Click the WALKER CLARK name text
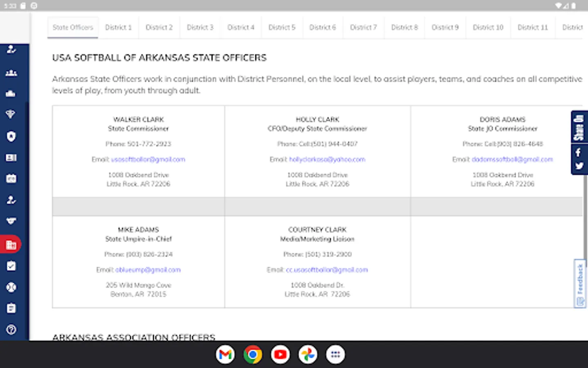The image size is (588, 368). click(x=138, y=119)
